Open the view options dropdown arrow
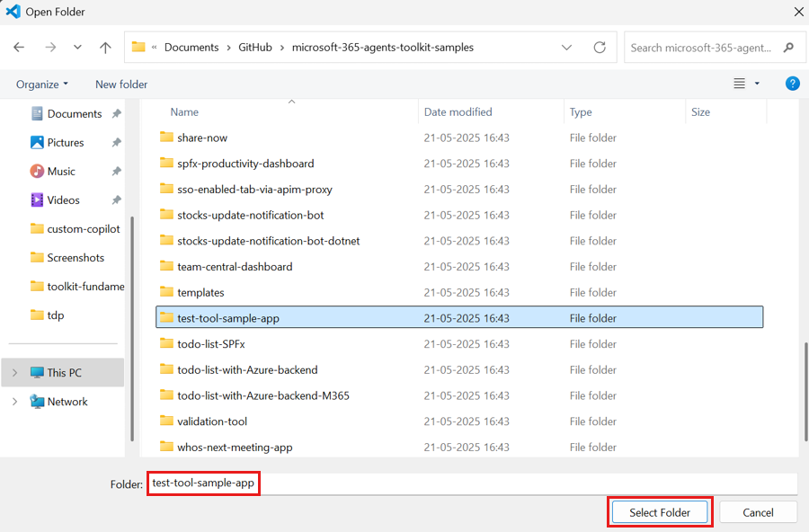809x532 pixels. [757, 84]
